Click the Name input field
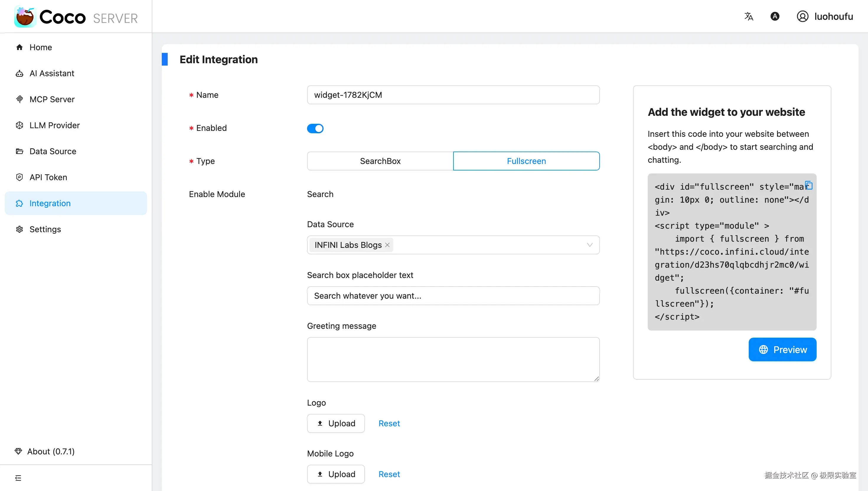The width and height of the screenshot is (868, 491). click(x=453, y=95)
